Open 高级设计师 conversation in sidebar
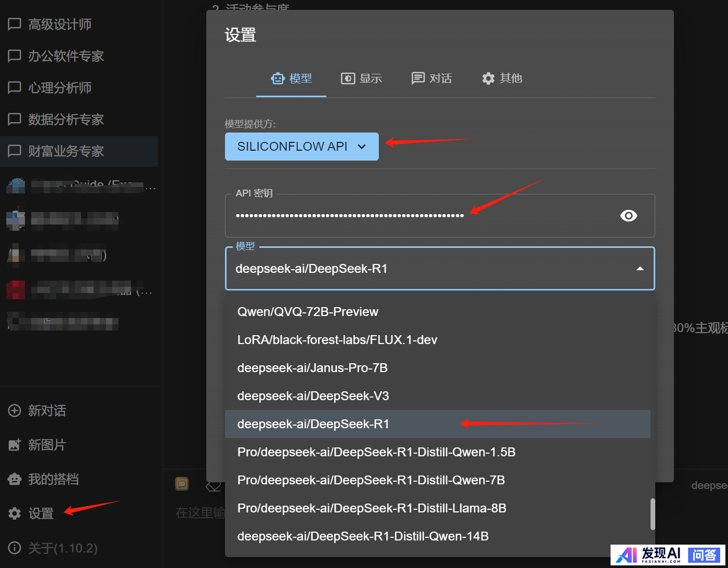This screenshot has width=728, height=568. point(79,24)
